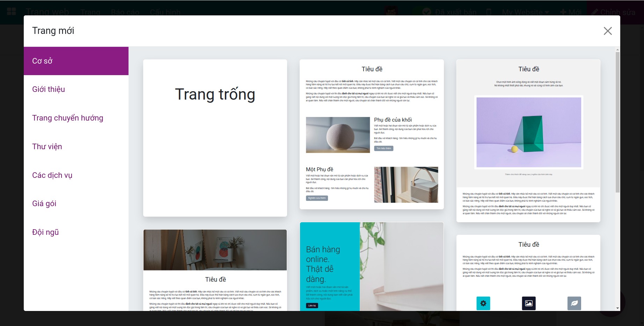Choose the Trang trống blank page template
Image resolution: width=644 pixels, height=326 pixels.
[215, 138]
